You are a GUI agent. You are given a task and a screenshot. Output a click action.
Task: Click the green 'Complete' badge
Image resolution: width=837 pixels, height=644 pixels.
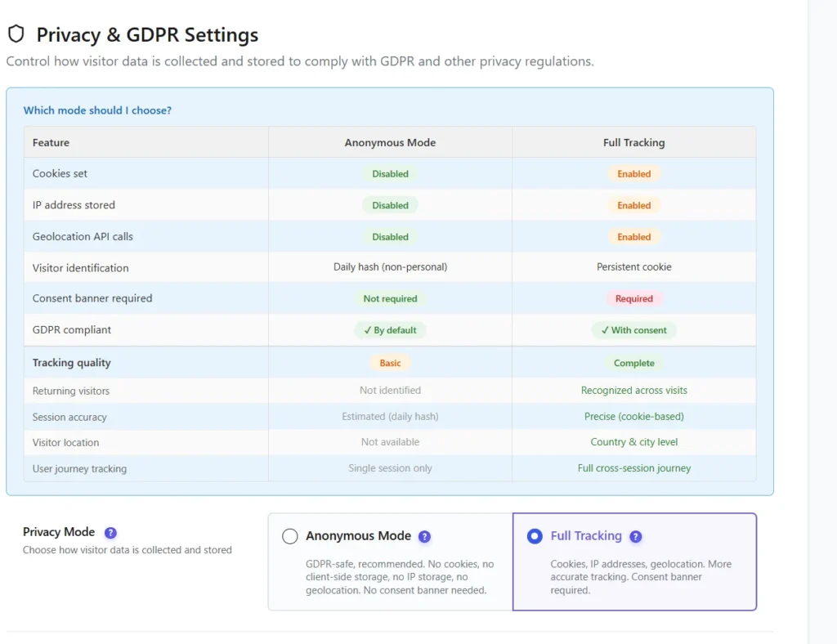(x=634, y=363)
